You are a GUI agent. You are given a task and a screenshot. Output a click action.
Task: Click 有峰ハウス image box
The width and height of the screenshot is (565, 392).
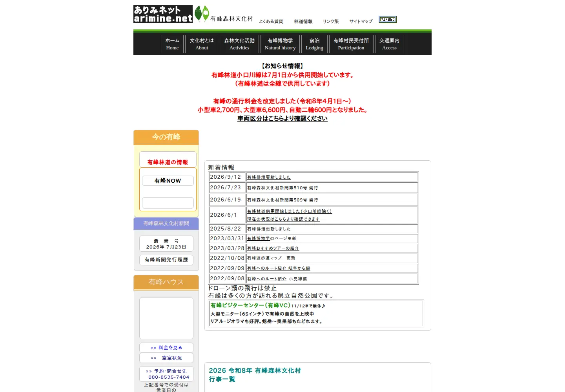coord(166,318)
